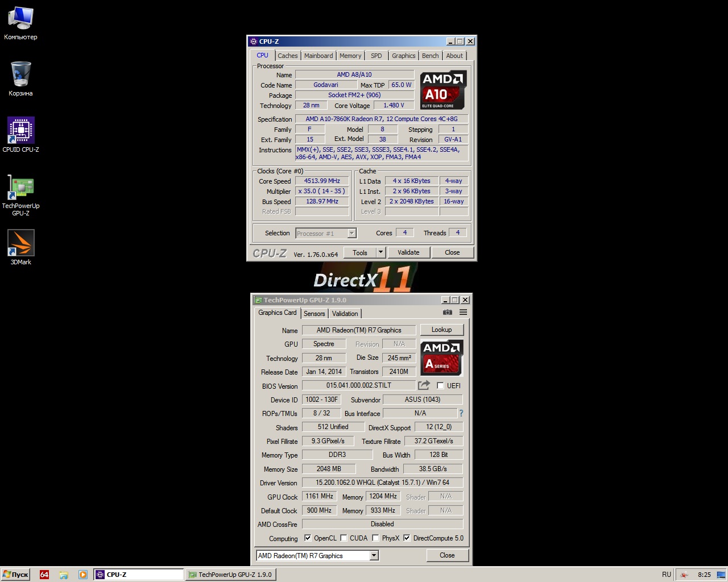Toggle the UEFI checkbox in GPU-Z
Image resolution: width=728 pixels, height=582 pixels.
tap(440, 386)
